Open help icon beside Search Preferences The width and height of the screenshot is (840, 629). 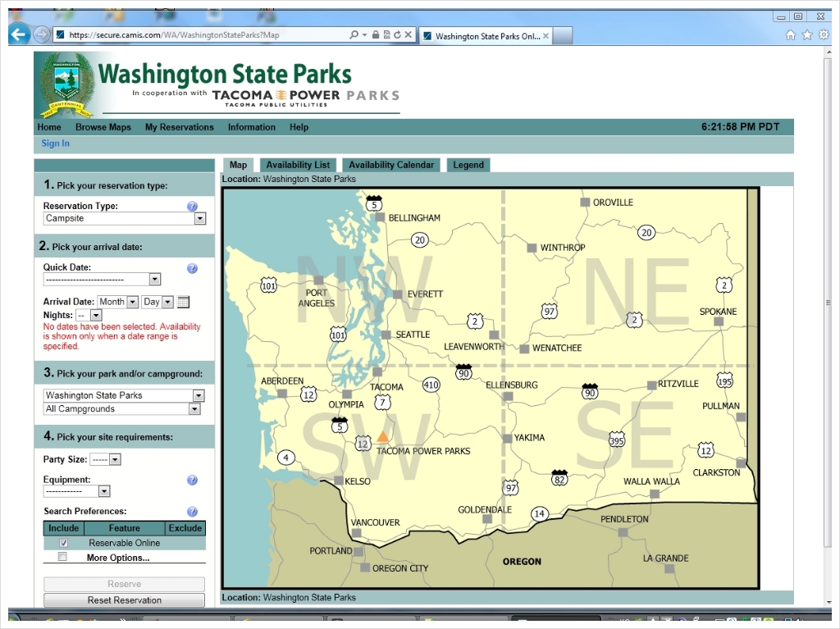(192, 512)
